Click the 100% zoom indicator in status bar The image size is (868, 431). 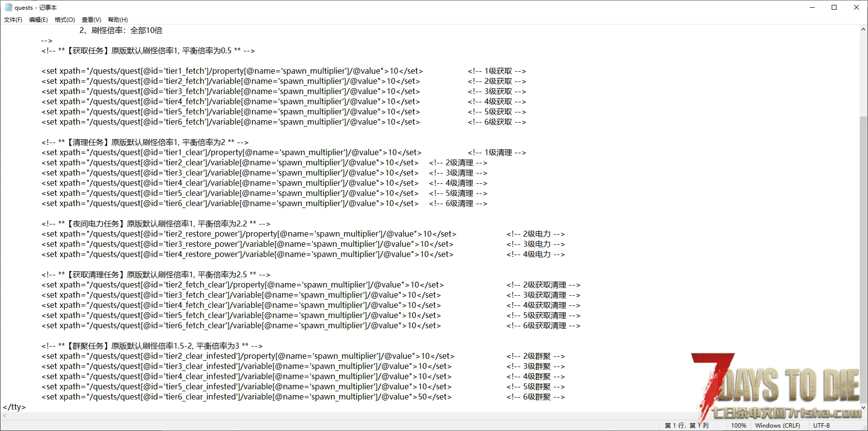tap(738, 426)
